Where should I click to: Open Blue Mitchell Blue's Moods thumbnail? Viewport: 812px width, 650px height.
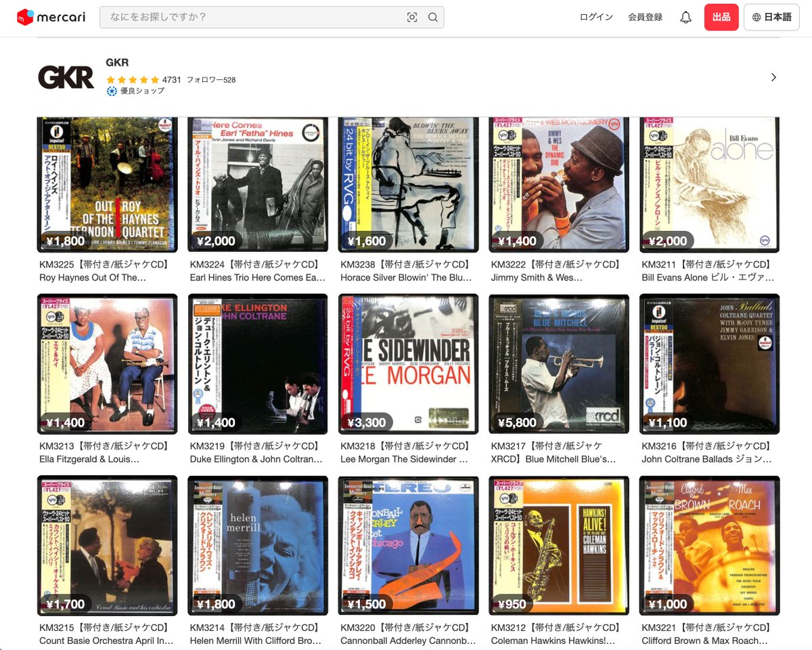[559, 364]
